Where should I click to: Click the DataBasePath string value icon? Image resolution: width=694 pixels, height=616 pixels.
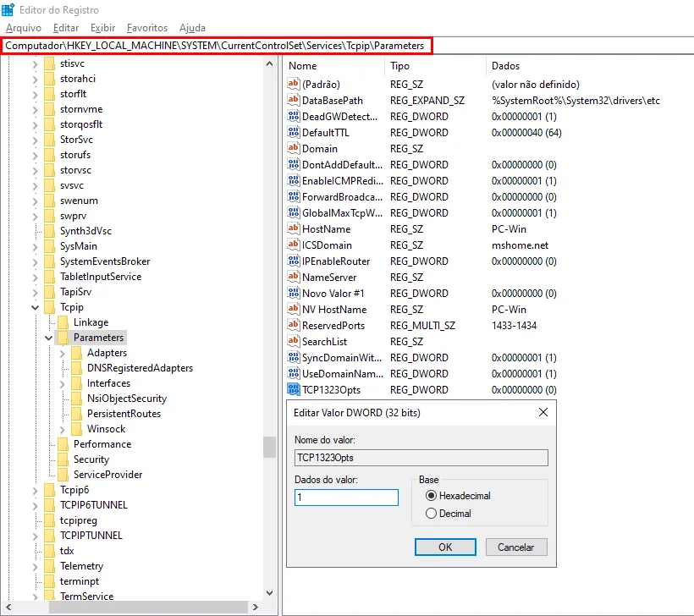tap(293, 100)
